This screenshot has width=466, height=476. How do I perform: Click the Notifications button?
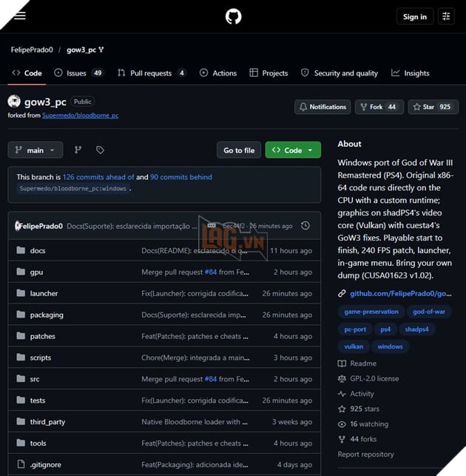click(x=323, y=107)
